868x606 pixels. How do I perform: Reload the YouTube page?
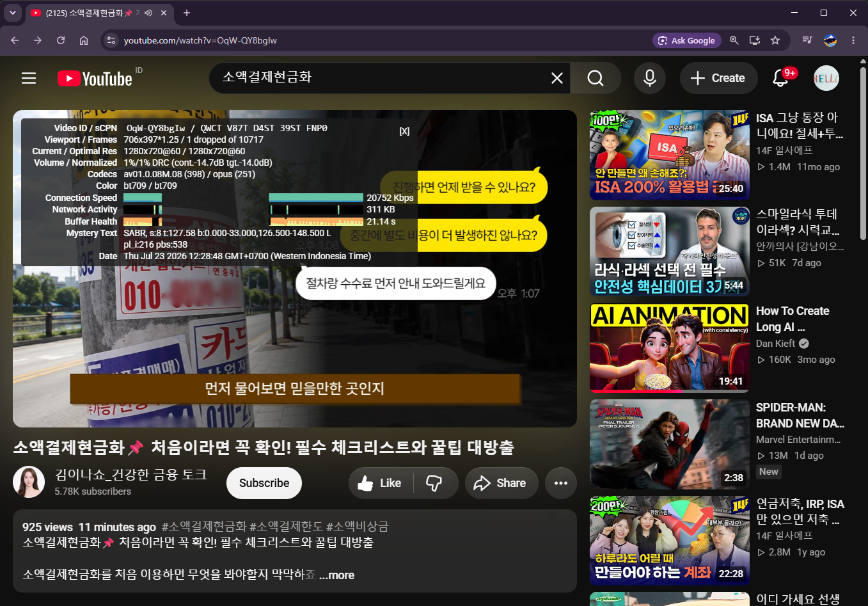click(x=61, y=40)
